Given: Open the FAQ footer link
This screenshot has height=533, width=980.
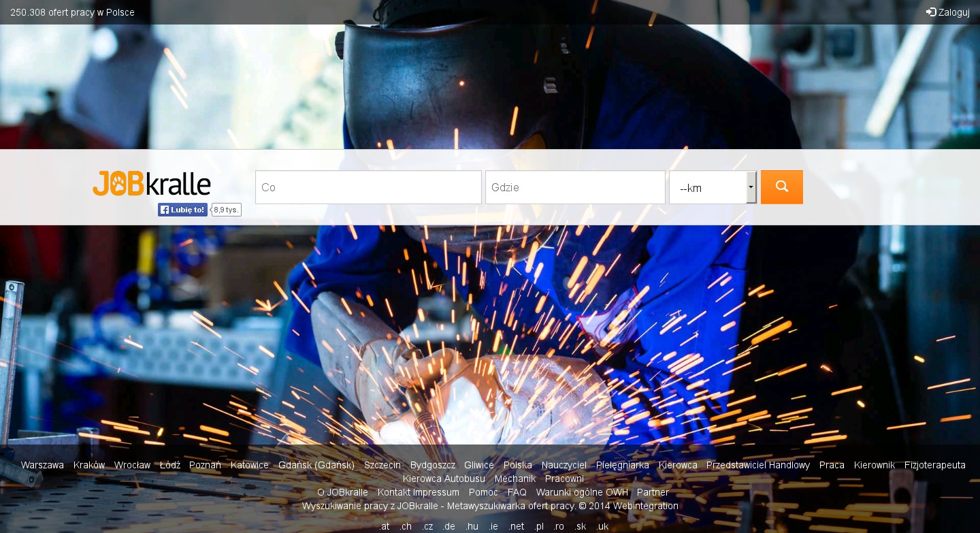Looking at the screenshot, I should coord(517,492).
